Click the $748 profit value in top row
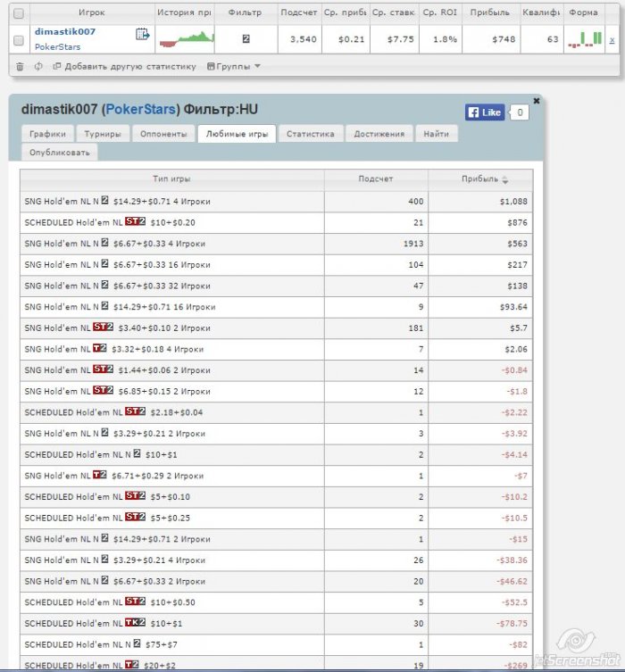The image size is (625, 672). click(x=504, y=39)
